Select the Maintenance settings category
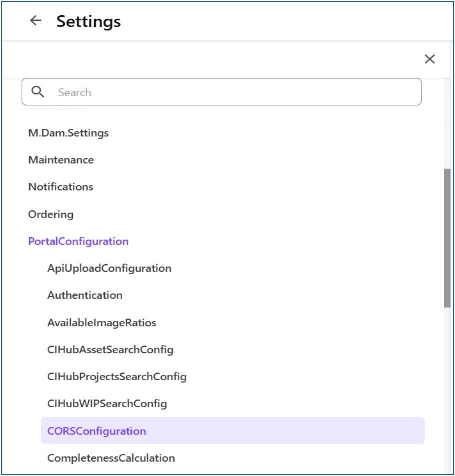This screenshot has height=476, width=455. pos(61,160)
